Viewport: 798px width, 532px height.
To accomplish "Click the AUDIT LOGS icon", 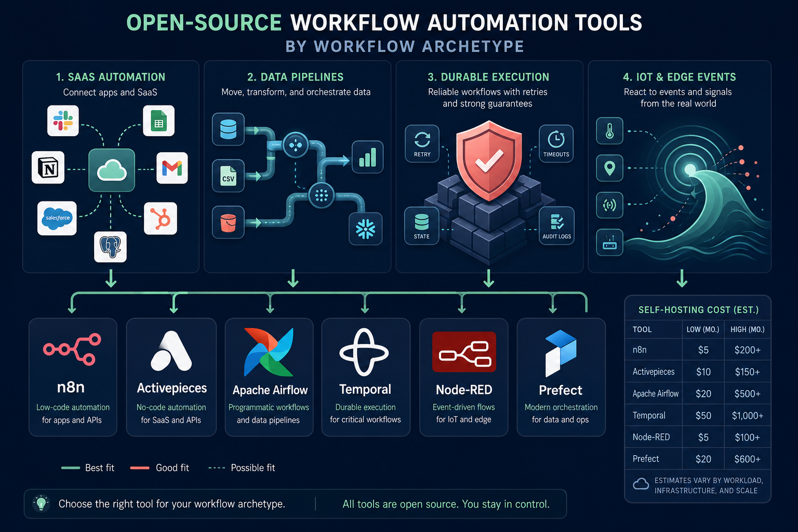I will point(556,225).
